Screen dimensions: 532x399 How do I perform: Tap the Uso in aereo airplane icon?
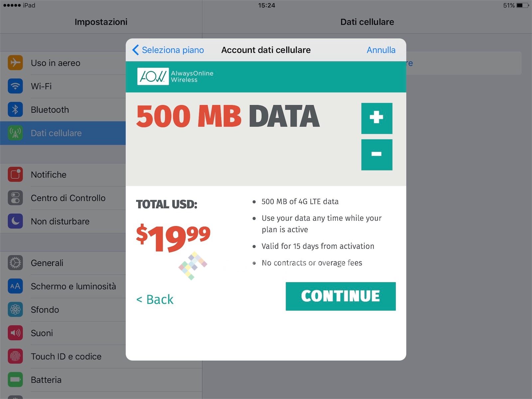pos(15,63)
